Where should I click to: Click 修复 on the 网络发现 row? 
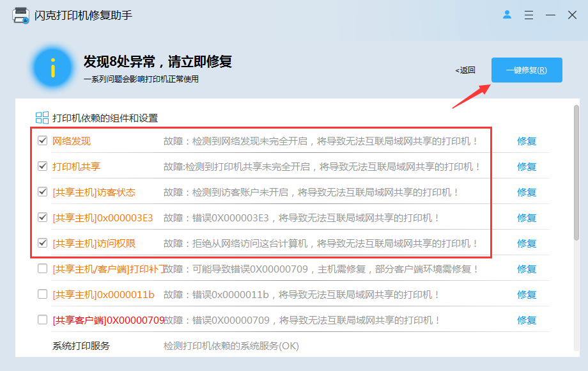[526, 141]
